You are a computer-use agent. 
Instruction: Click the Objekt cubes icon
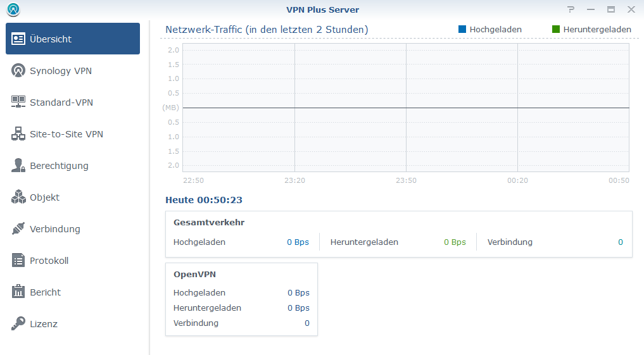18,197
